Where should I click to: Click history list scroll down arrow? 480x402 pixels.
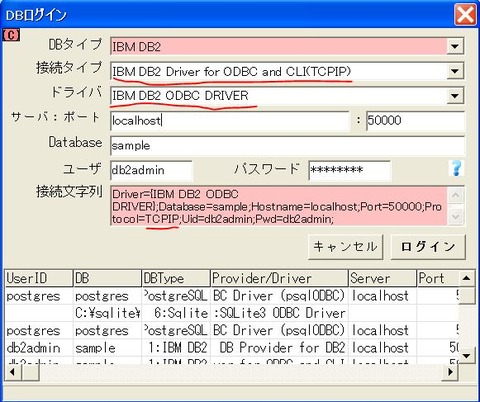coord(467,356)
